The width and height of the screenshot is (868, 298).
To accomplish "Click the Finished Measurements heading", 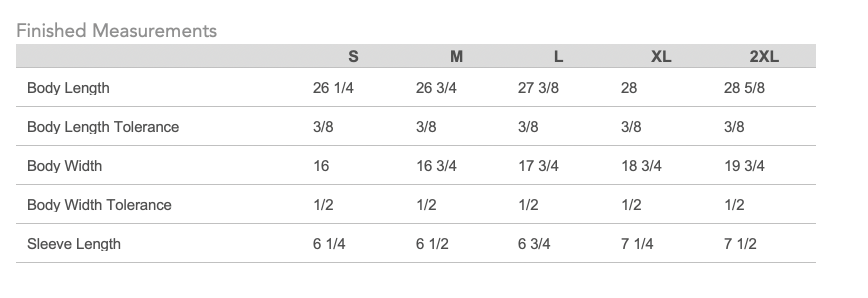I will pos(116,31).
